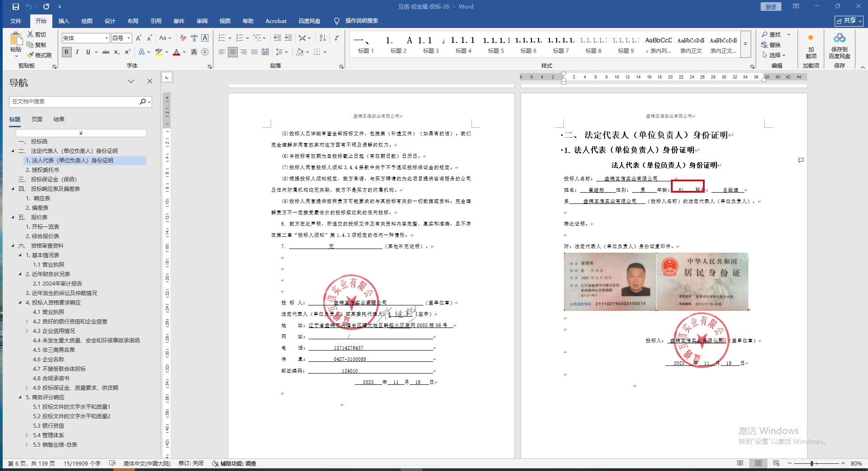Decrease paragraph indent

pyautogui.click(x=277, y=38)
